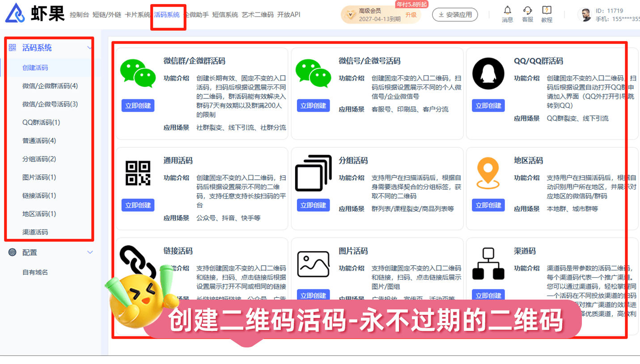Open the 艺术二维码 top menu
Screen dimensions: 640x364
click(x=258, y=15)
